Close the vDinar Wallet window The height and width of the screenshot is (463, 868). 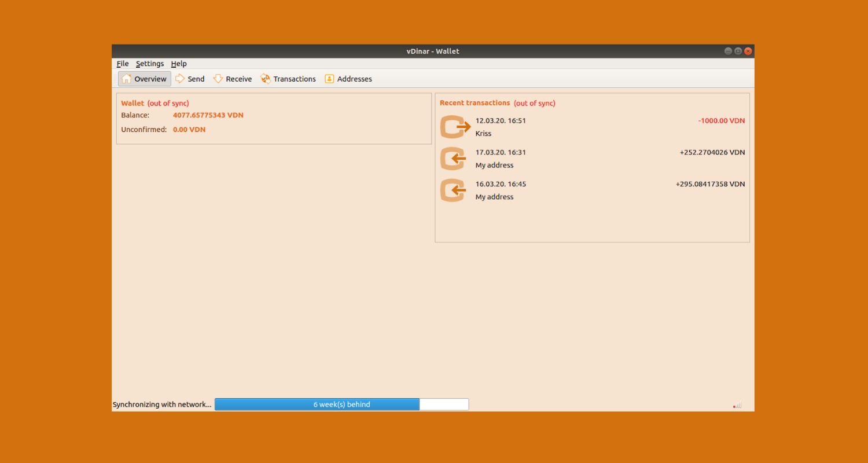(x=748, y=52)
